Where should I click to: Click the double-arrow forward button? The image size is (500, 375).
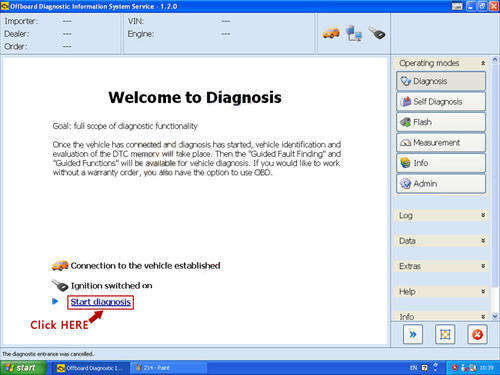point(413,334)
